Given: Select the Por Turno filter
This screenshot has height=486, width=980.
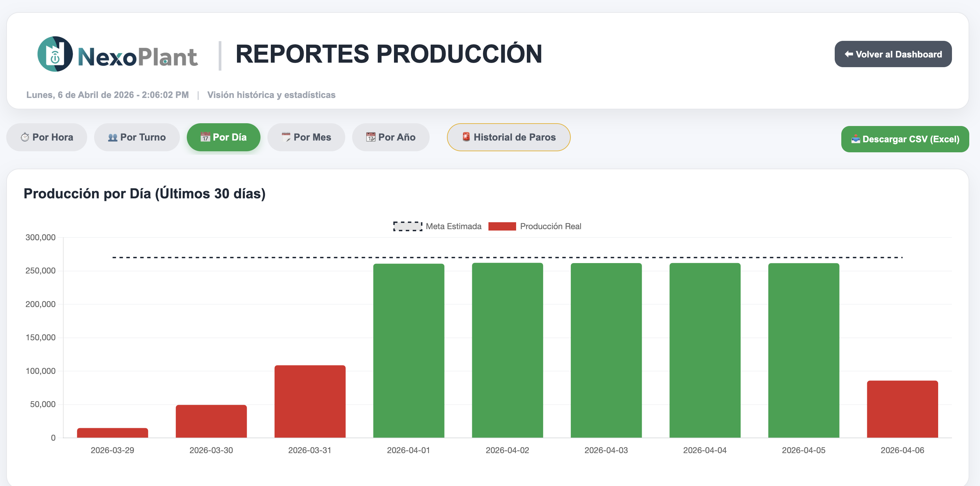Looking at the screenshot, I should [137, 137].
